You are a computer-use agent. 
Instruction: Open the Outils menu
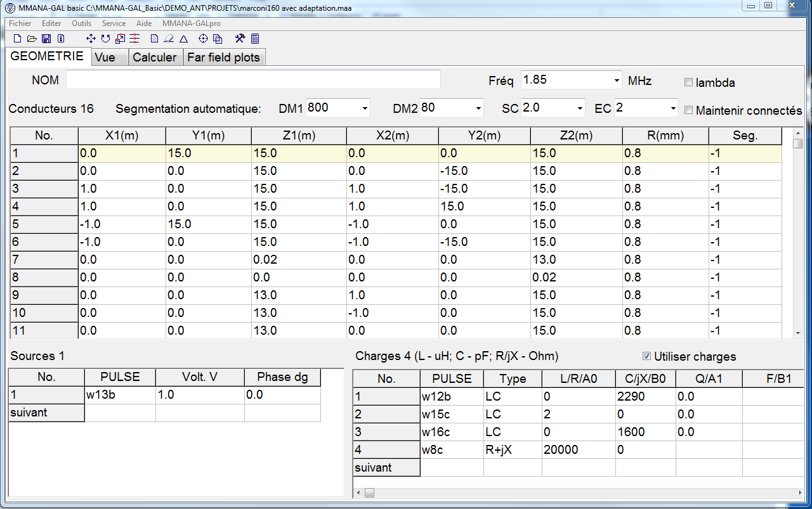coord(81,23)
